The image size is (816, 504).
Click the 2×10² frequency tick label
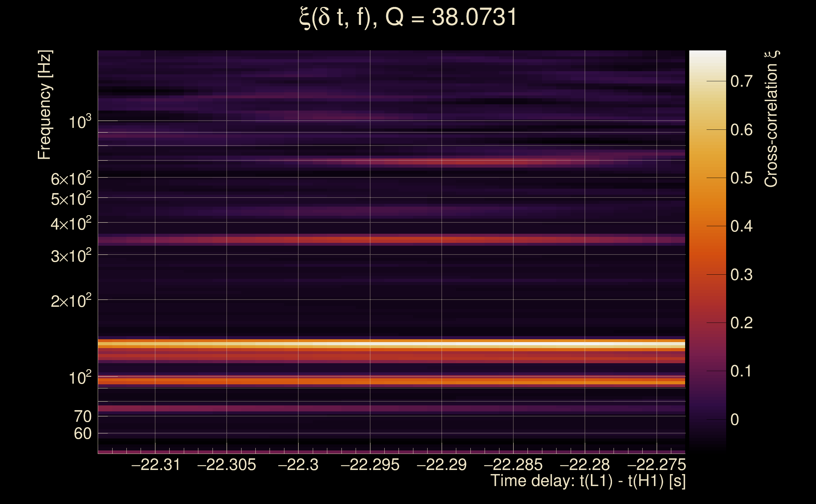[71, 301]
